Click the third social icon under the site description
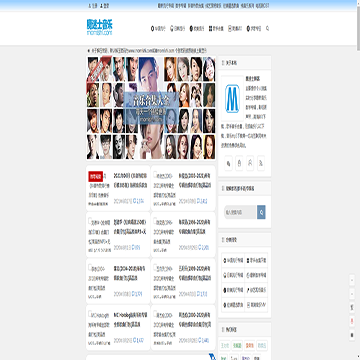The height and width of the screenshot is (360, 360). [250, 163]
